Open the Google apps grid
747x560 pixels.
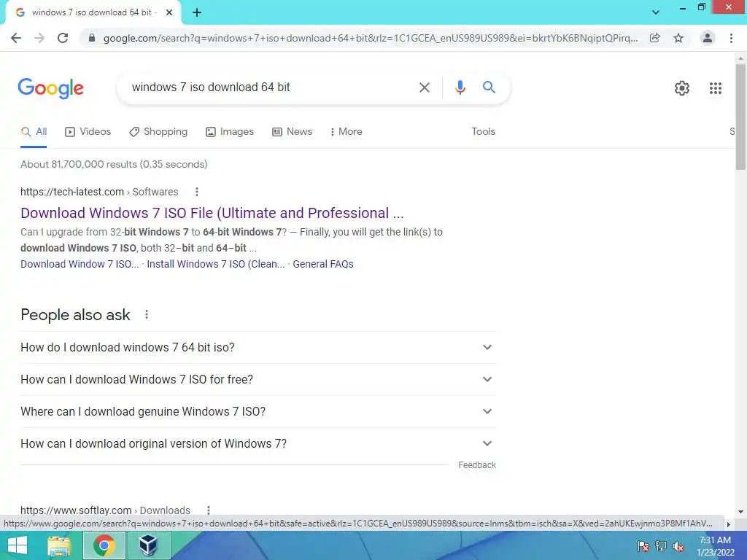pos(716,88)
